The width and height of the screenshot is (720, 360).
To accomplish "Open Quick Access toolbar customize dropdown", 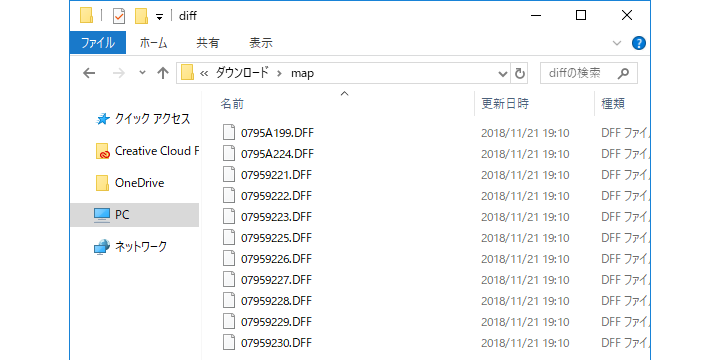I will pyautogui.click(x=159, y=17).
